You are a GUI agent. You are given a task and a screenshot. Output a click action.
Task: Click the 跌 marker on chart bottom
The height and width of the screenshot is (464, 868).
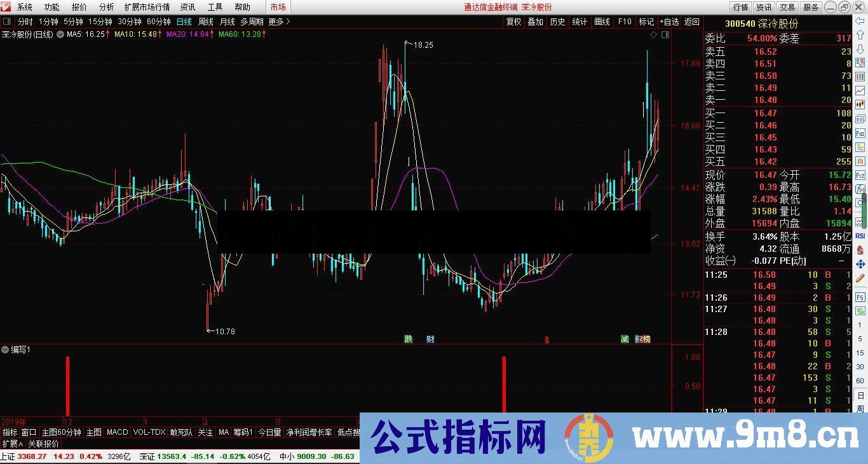coord(409,339)
